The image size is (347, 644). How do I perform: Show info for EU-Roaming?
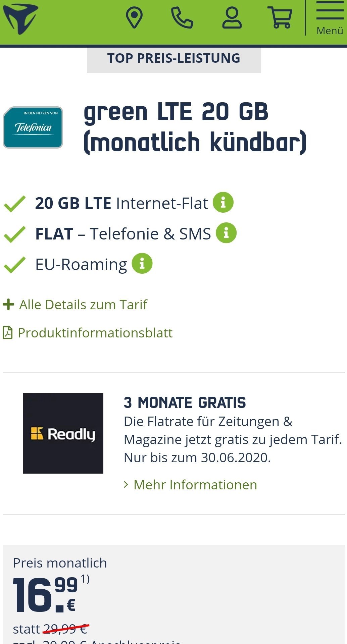tap(142, 263)
